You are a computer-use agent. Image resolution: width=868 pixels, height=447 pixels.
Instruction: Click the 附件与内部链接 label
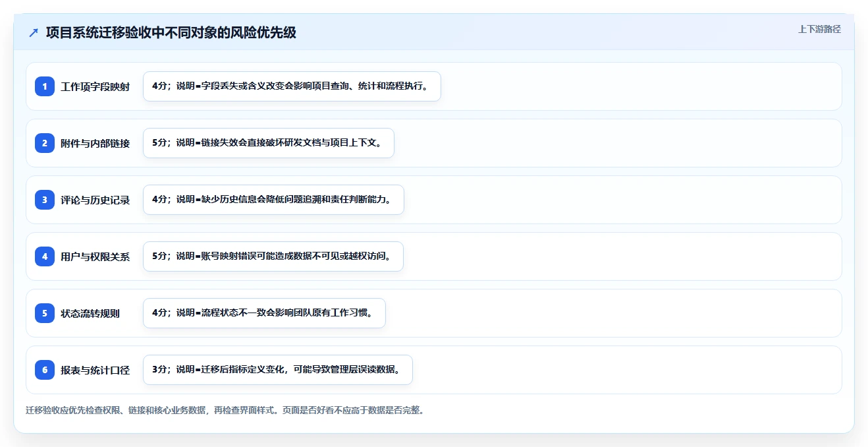pyautogui.click(x=95, y=144)
